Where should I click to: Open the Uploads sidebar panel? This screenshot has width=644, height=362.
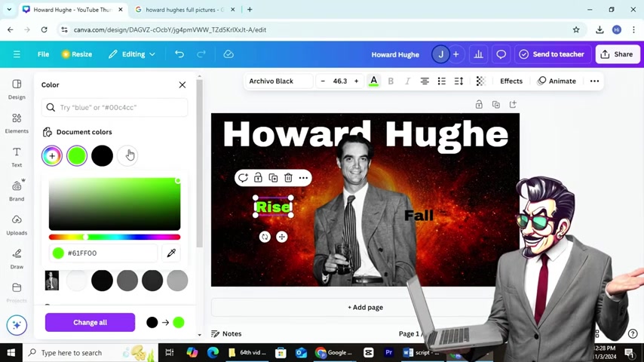[x=17, y=225]
